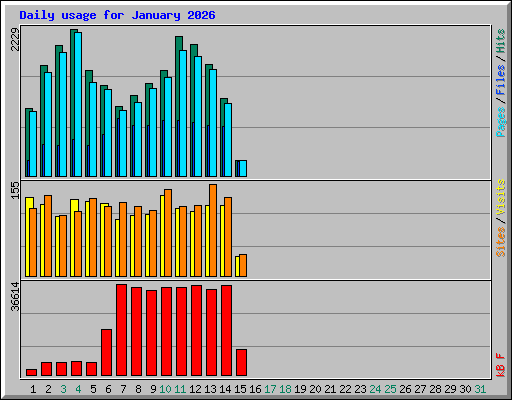Select green weekend day 17 label
The height and width of the screenshot is (400, 512).
[270, 389]
